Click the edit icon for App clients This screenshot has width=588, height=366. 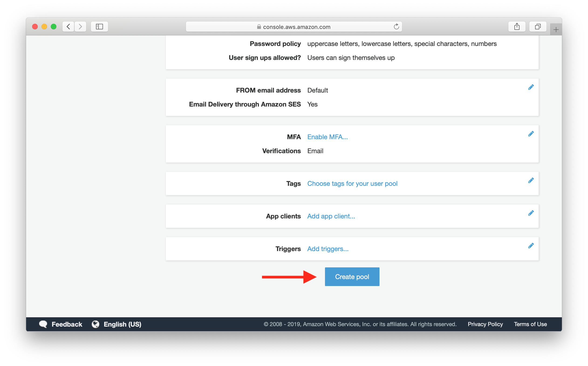(x=531, y=213)
